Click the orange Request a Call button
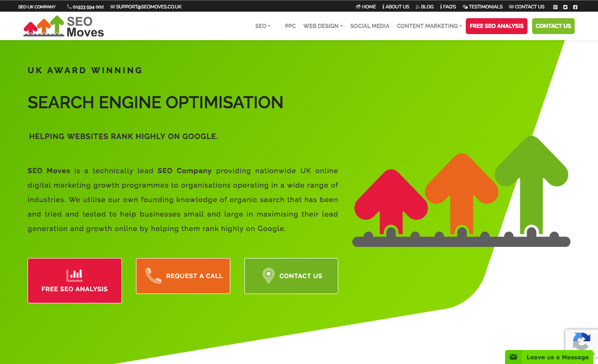The width and height of the screenshot is (598, 364). coord(183,276)
